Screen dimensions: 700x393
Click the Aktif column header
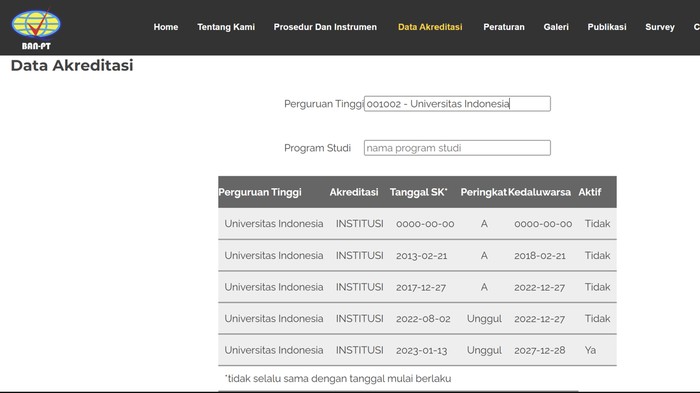[x=590, y=192]
